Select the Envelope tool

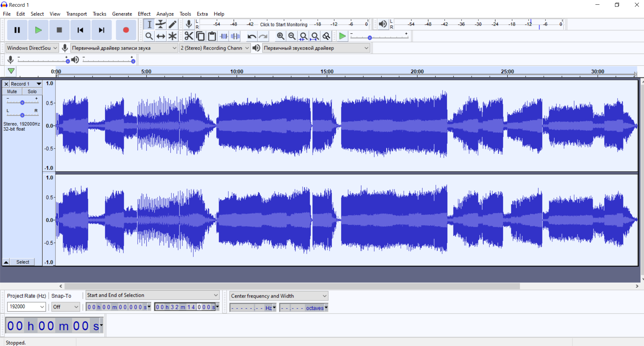pyautogui.click(x=161, y=24)
